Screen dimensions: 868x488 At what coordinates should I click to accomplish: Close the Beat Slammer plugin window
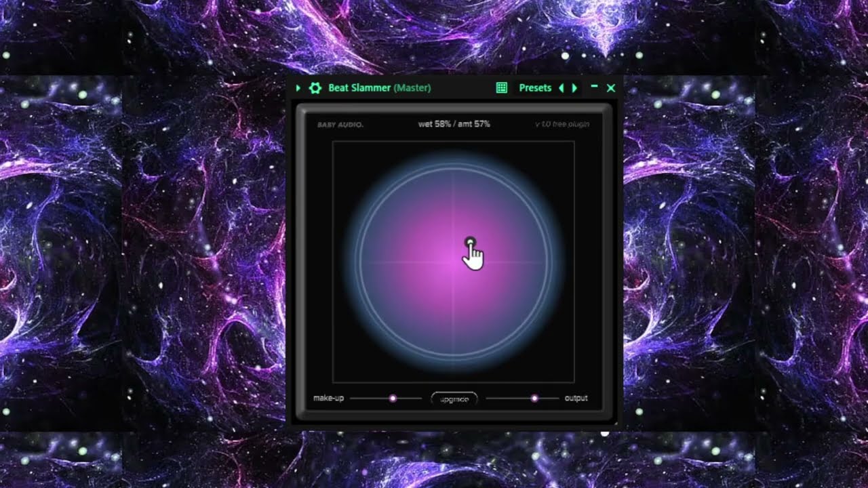point(610,88)
